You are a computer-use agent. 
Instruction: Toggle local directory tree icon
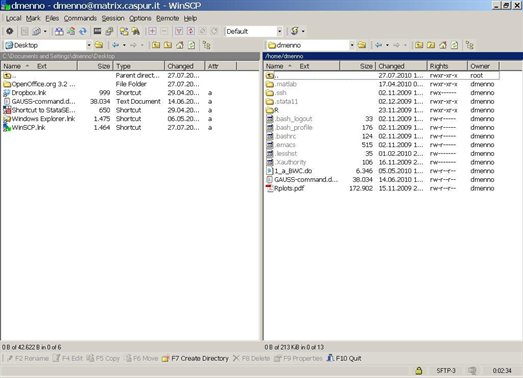[x=206, y=45]
